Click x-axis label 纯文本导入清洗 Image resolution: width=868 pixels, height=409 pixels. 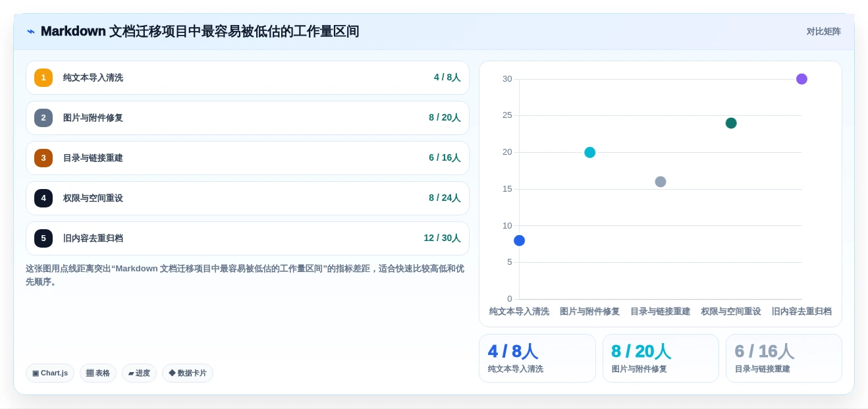click(x=519, y=312)
